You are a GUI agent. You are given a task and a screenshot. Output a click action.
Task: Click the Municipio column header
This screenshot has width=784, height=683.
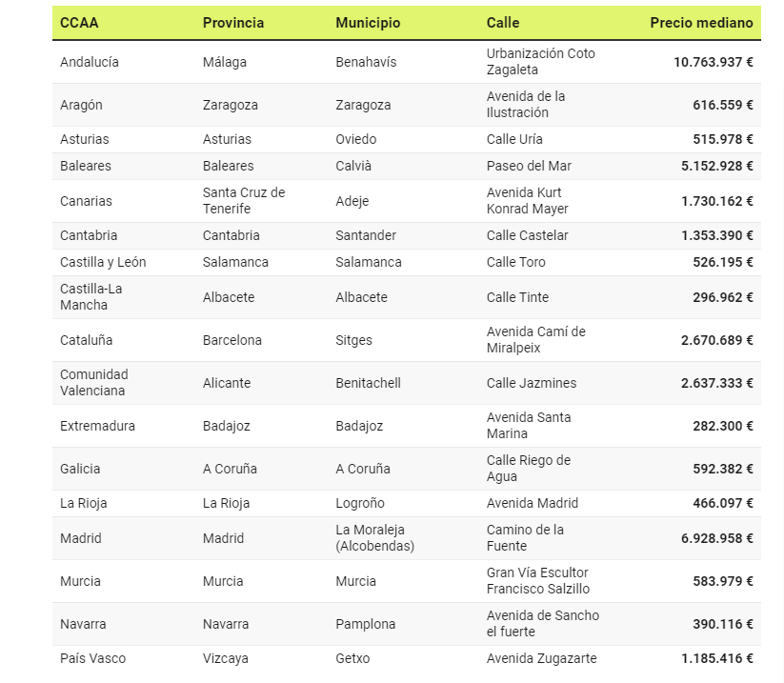click(x=368, y=23)
